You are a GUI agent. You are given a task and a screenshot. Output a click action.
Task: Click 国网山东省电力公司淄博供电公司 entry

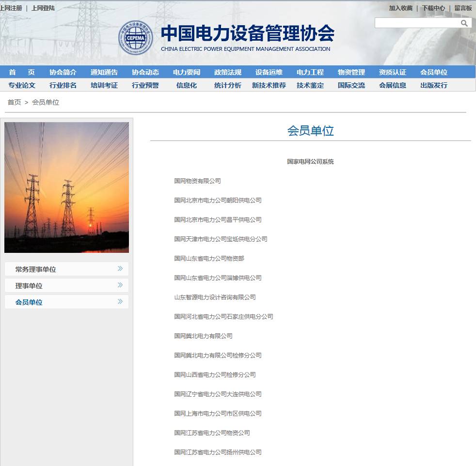click(218, 278)
